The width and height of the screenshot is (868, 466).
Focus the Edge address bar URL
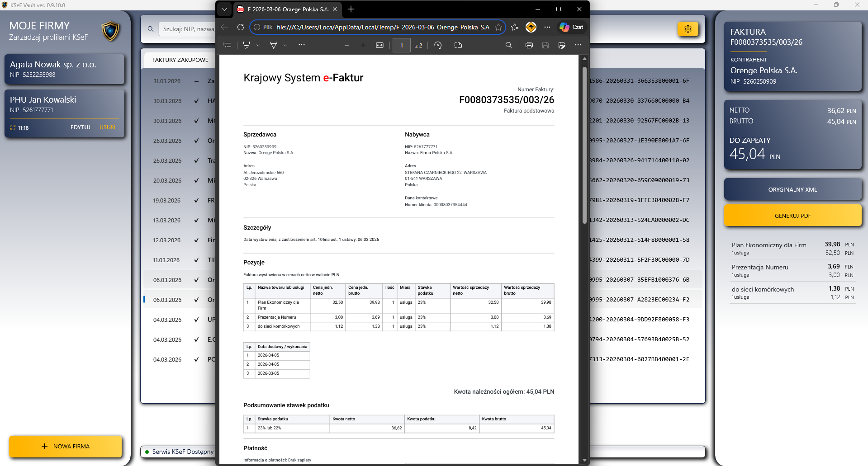(x=383, y=27)
